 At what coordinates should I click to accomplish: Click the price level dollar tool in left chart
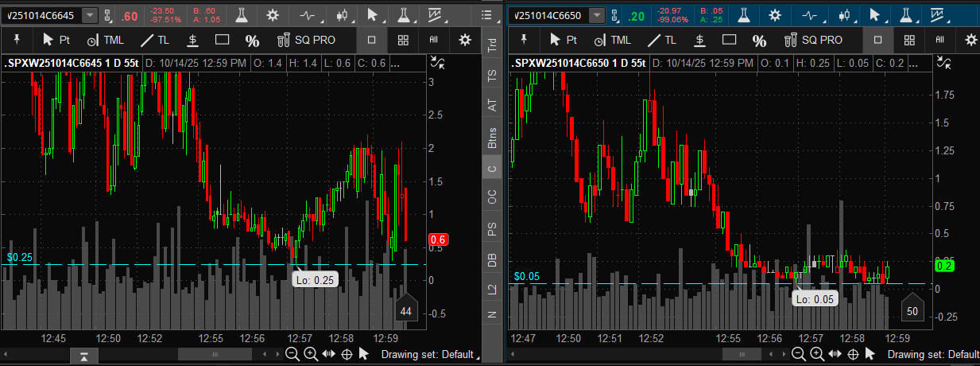(x=192, y=40)
